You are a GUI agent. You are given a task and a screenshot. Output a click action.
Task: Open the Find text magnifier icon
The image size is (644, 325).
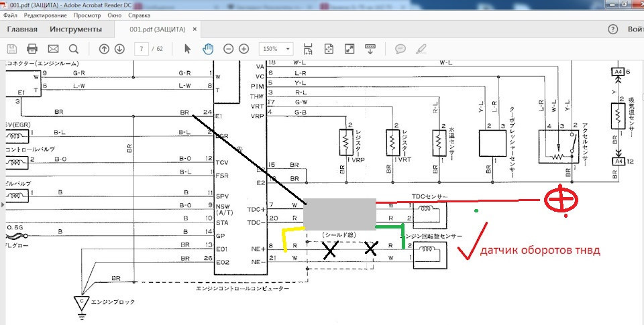pos(74,49)
